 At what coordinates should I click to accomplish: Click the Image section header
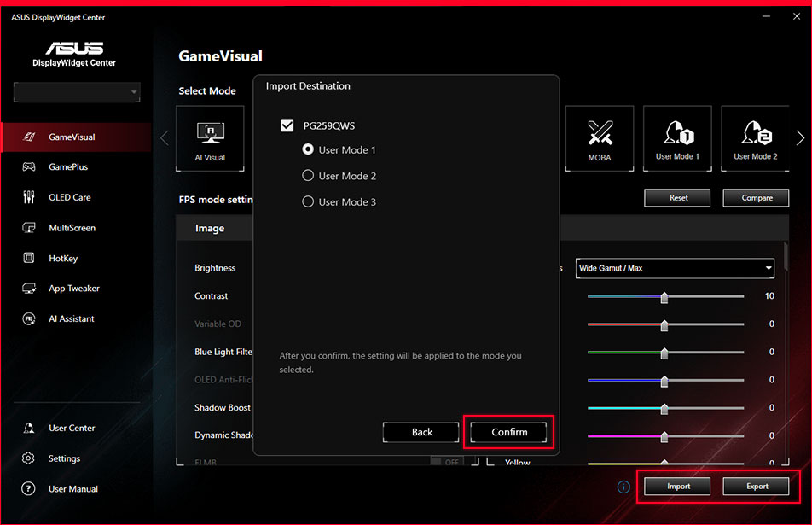point(210,228)
